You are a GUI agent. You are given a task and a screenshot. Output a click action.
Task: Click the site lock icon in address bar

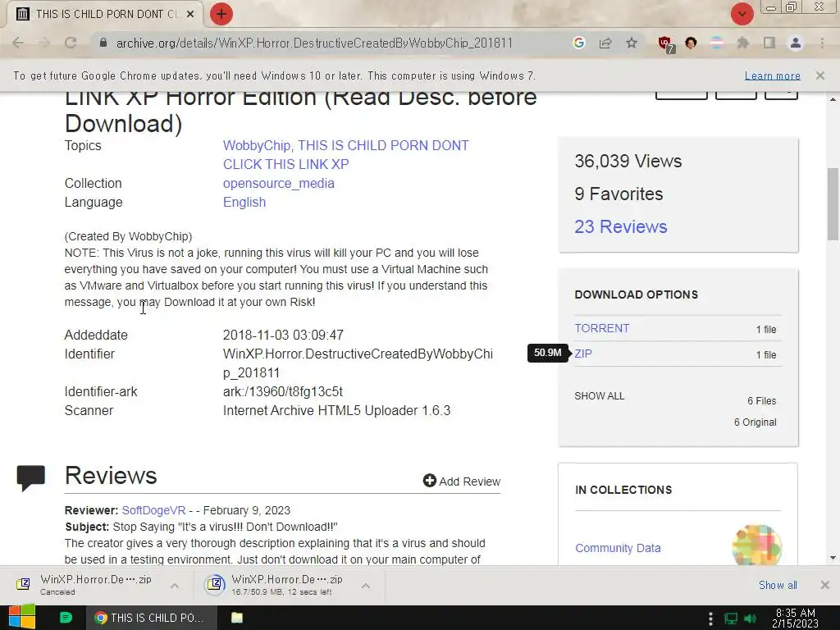point(103,43)
